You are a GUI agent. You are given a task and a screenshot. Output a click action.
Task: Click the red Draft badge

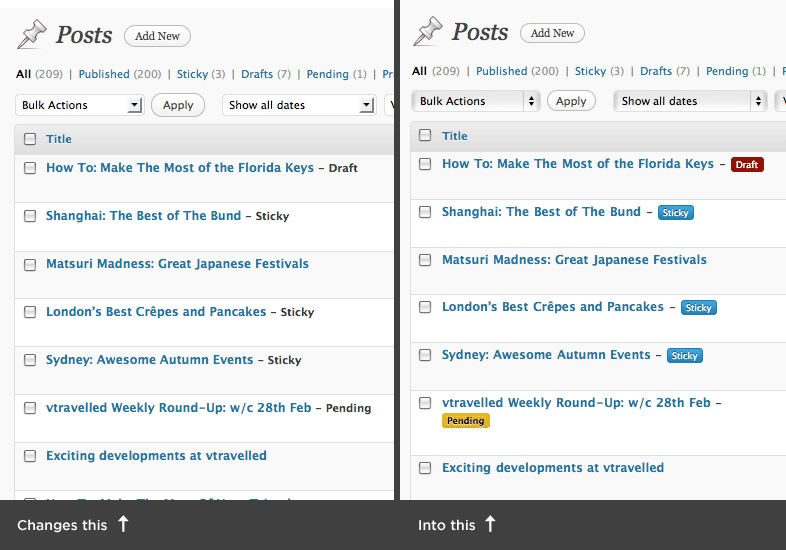(747, 165)
